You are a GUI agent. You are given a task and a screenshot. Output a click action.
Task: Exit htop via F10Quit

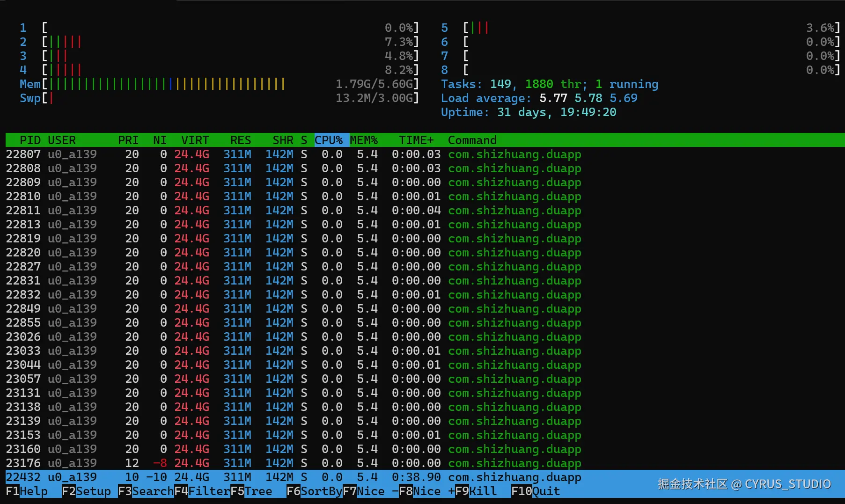(x=536, y=491)
